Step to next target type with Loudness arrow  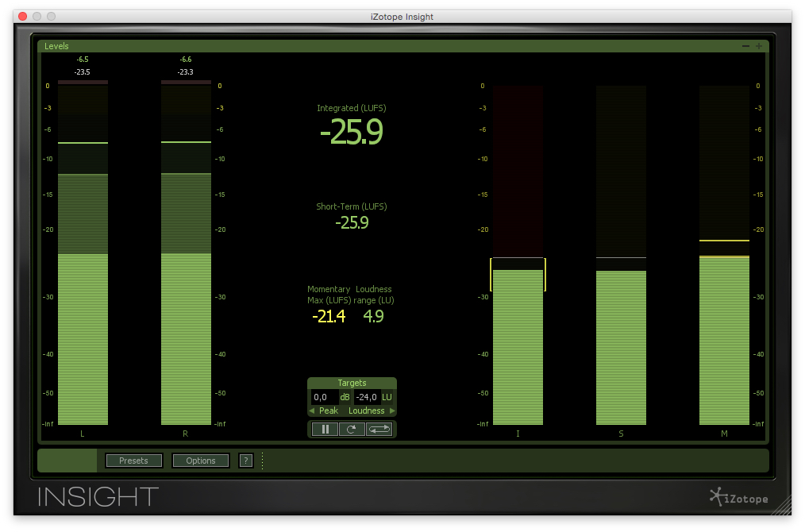392,411
